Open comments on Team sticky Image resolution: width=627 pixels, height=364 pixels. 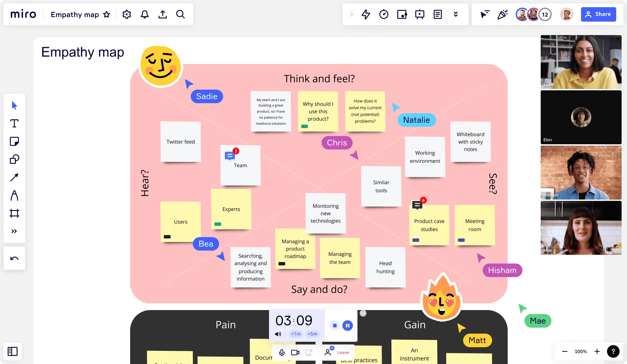pyautogui.click(x=230, y=155)
